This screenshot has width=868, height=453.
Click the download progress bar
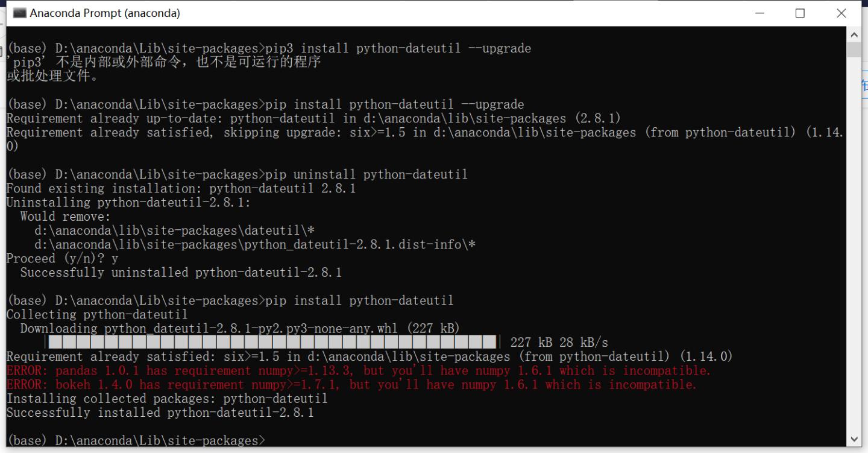272,343
